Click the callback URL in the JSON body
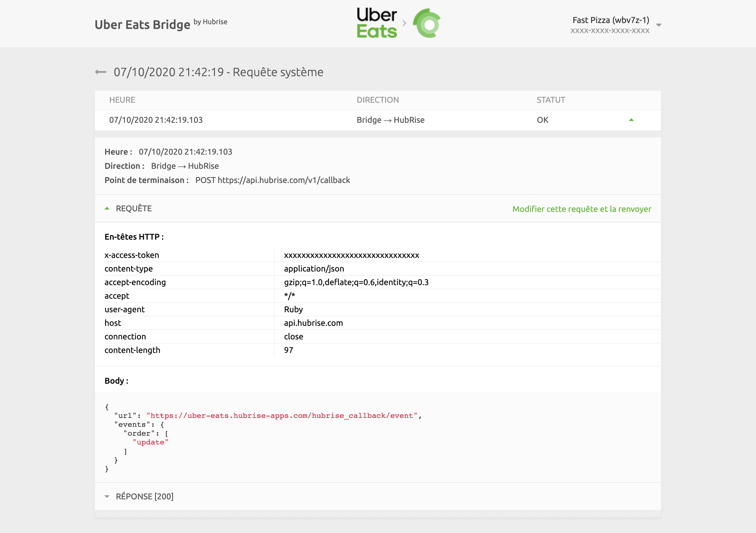Screen dimensions: 756x533 pyautogui.click(x=282, y=416)
